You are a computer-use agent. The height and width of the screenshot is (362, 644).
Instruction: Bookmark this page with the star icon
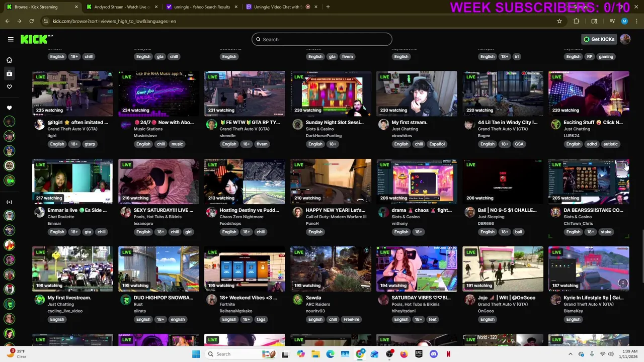559,21
